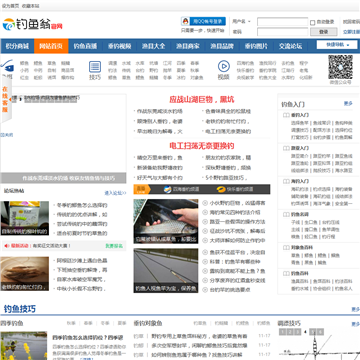Image resolution: width=360 pixels, height=360 pixels.
Task: Click the book icon beside 路亚入门
Action: coord(286,148)
